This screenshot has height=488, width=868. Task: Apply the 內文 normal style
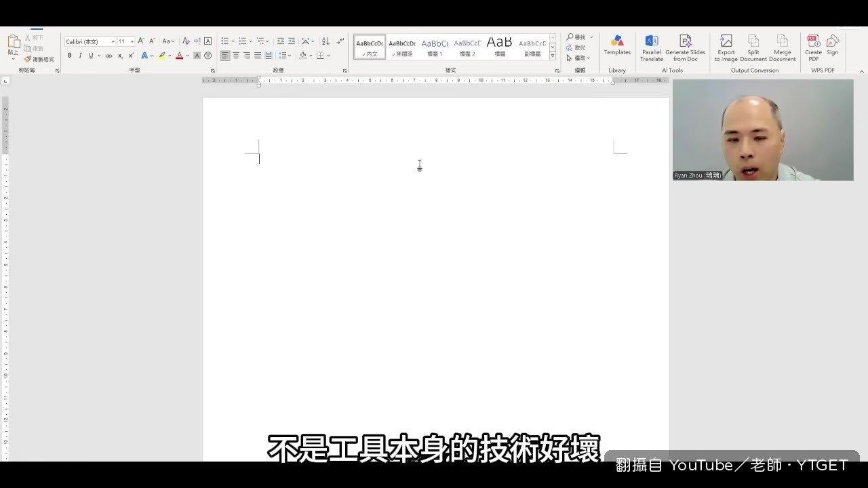click(x=370, y=47)
